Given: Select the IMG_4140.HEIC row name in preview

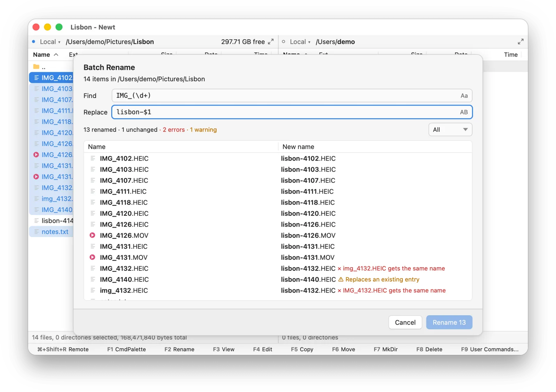Looking at the screenshot, I should (x=124, y=279).
